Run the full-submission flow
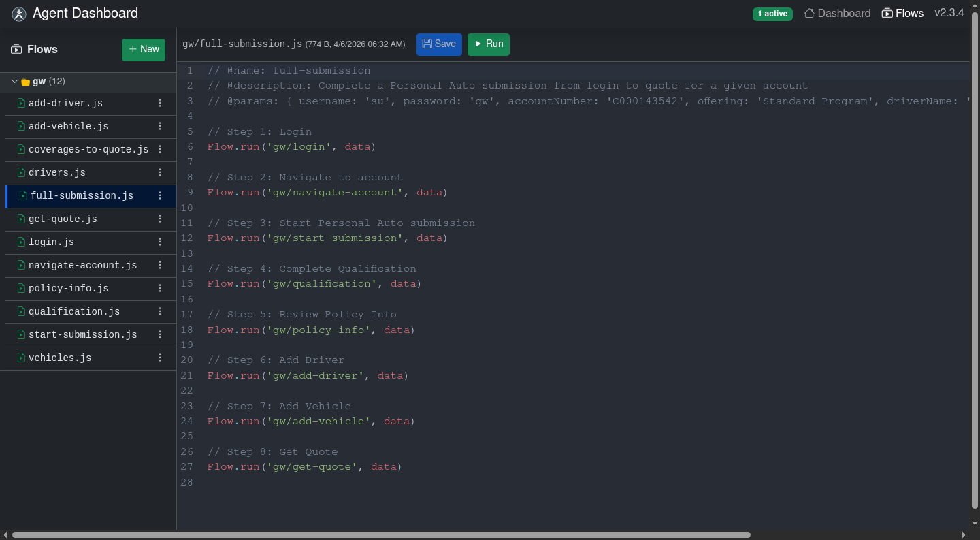This screenshot has width=980, height=540. tap(488, 44)
